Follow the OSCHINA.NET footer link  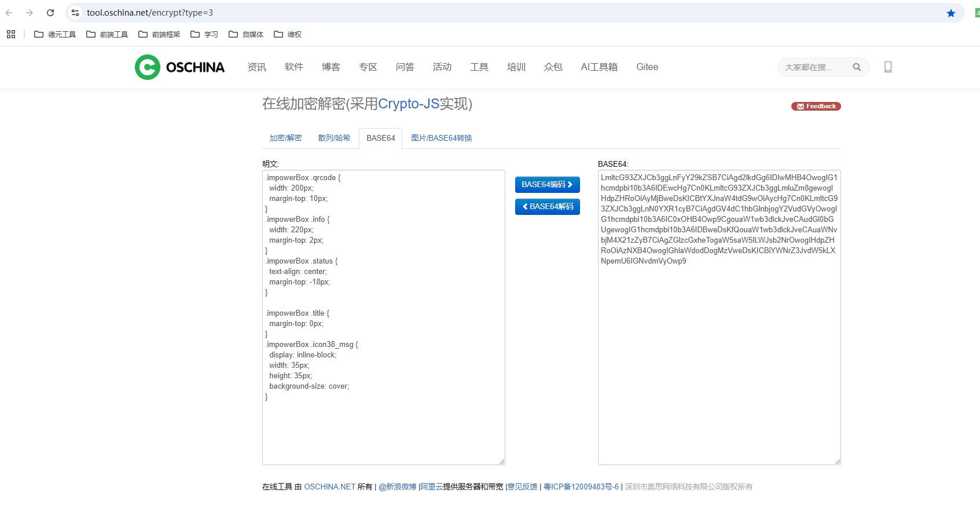pyautogui.click(x=330, y=487)
